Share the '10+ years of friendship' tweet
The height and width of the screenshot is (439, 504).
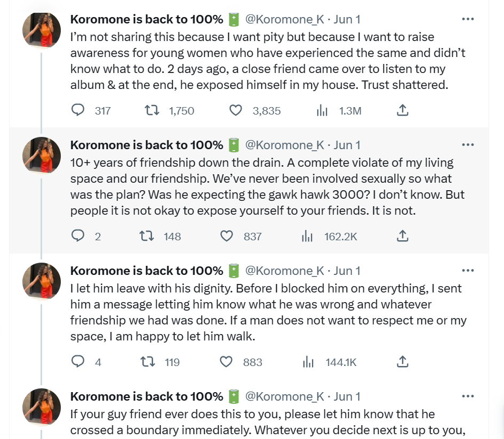[x=403, y=236]
